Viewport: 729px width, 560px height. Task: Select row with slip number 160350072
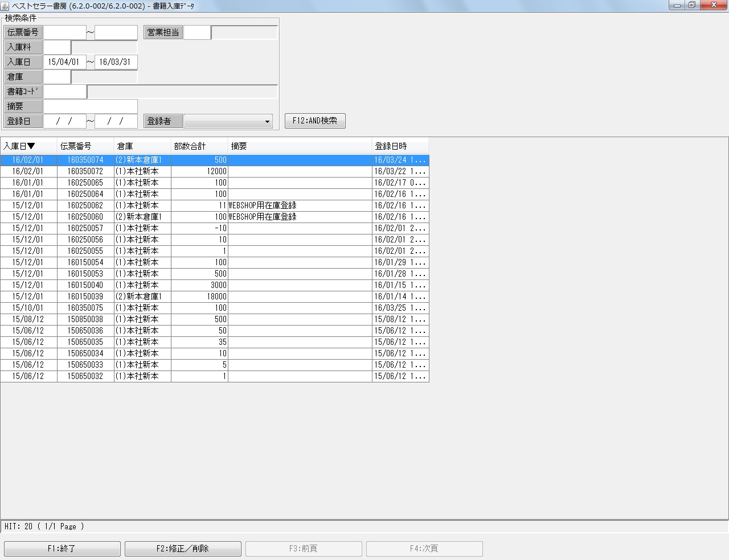tap(85, 171)
